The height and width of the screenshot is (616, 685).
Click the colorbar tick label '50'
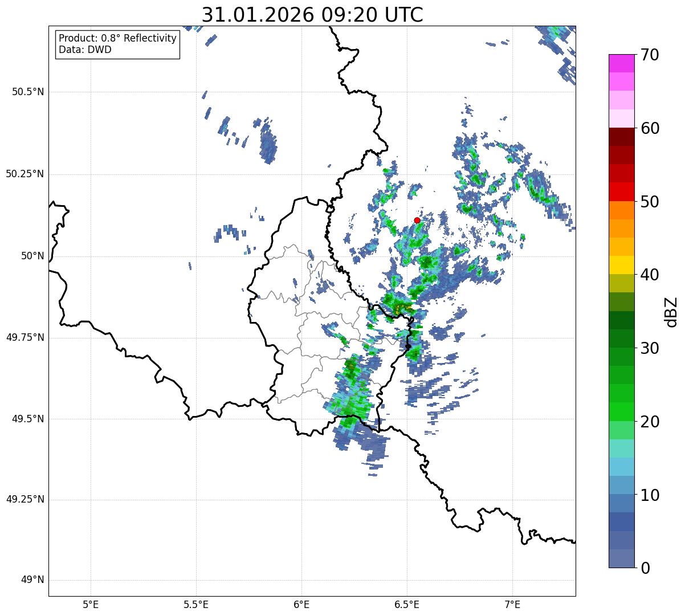pyautogui.click(x=650, y=202)
